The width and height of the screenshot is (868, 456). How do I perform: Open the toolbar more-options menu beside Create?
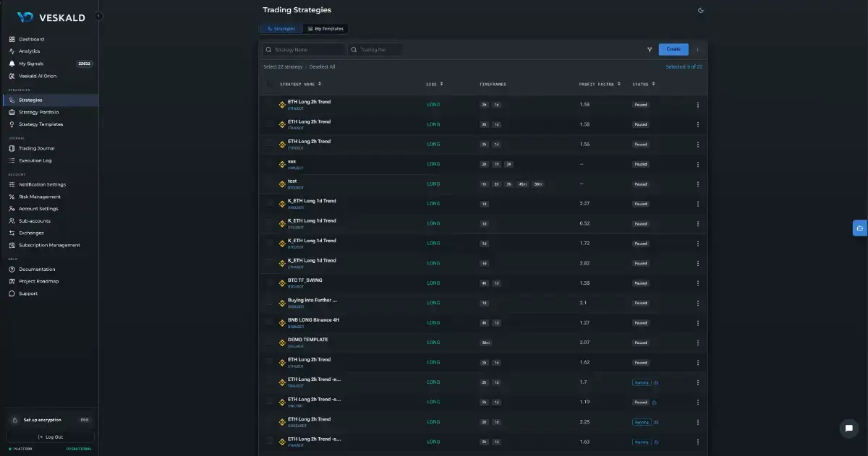[697, 49]
